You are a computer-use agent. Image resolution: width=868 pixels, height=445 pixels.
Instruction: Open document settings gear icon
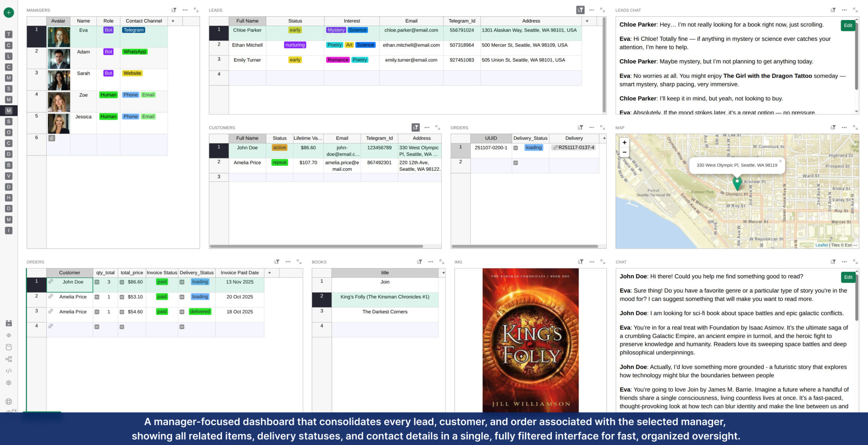pos(9,383)
